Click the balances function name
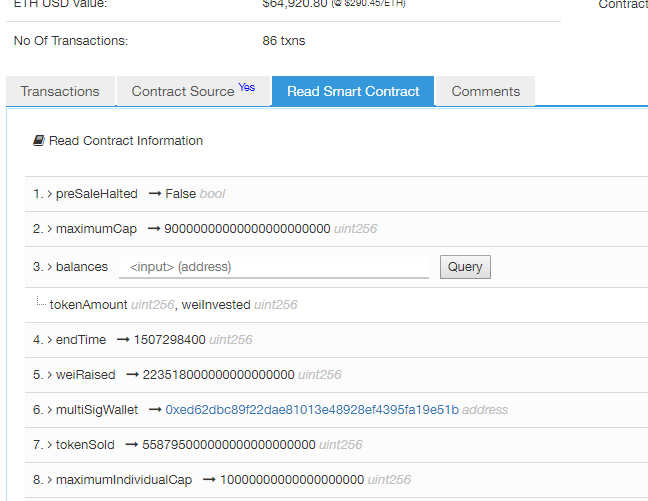The height and width of the screenshot is (501, 648). pyautogui.click(x=82, y=267)
